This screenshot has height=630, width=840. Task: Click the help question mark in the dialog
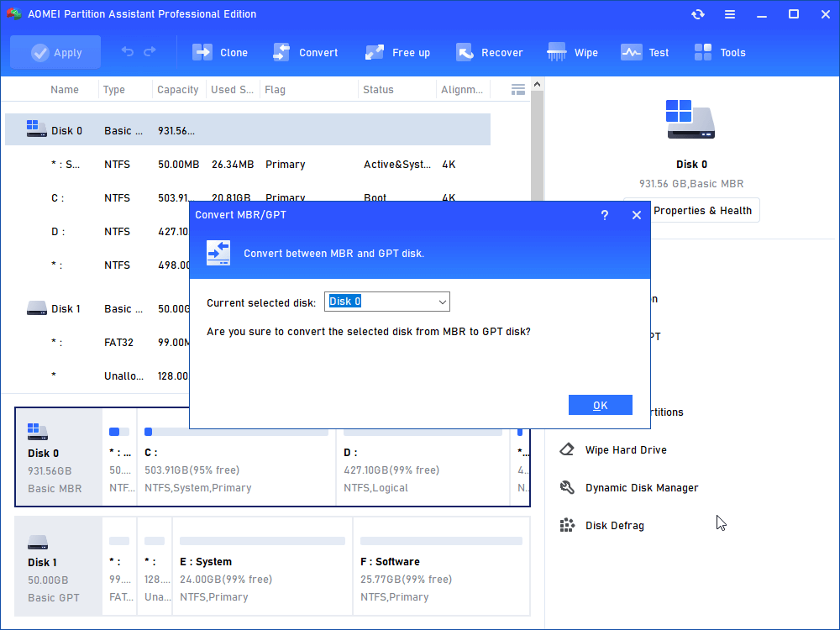pos(604,215)
